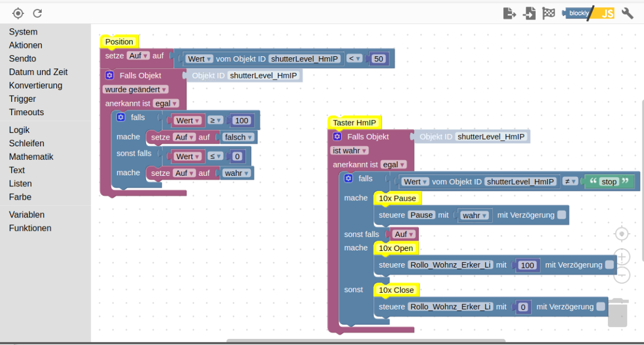Image resolution: width=644 pixels, height=345 pixels.
Task: Zoom out with the minus workspace control
Action: [x=622, y=275]
